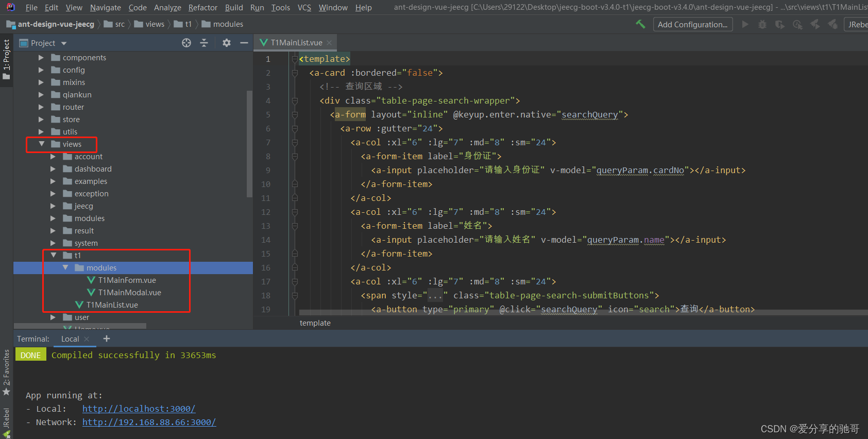Open the 2: Favorites tool window stripe
This screenshot has height=439, width=868.
pyautogui.click(x=6, y=372)
